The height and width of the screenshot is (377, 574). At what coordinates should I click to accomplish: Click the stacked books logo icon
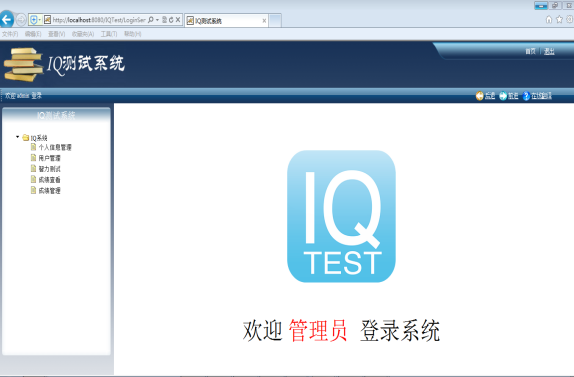[x=23, y=64]
